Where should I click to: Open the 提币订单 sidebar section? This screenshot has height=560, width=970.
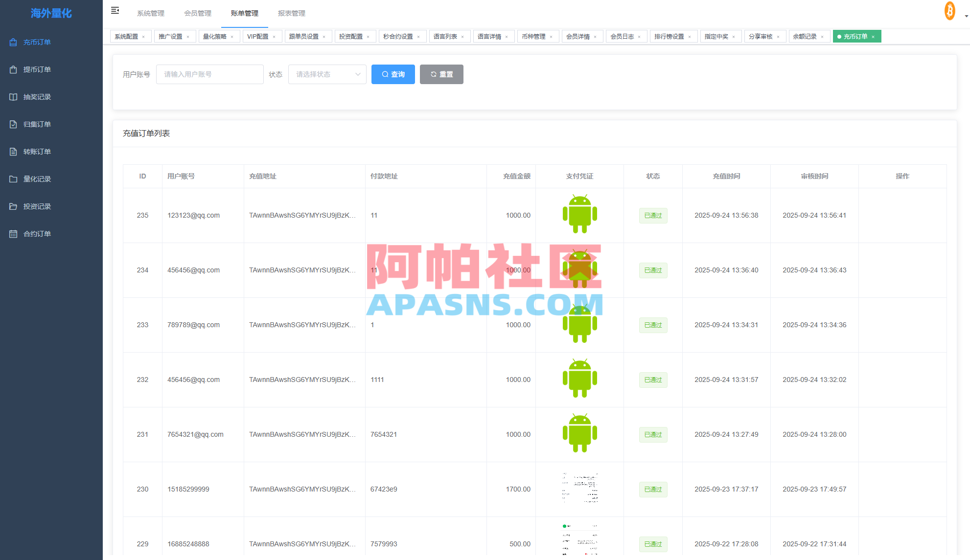37,69
